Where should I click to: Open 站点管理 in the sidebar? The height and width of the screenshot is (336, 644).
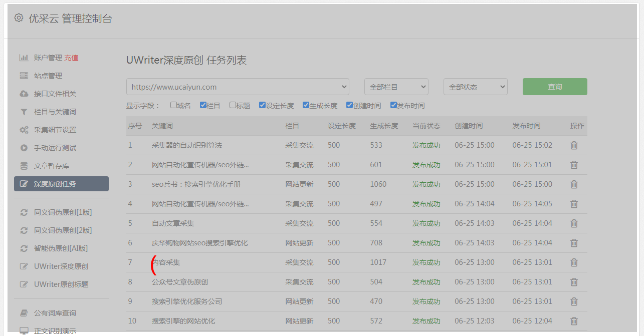click(x=48, y=76)
